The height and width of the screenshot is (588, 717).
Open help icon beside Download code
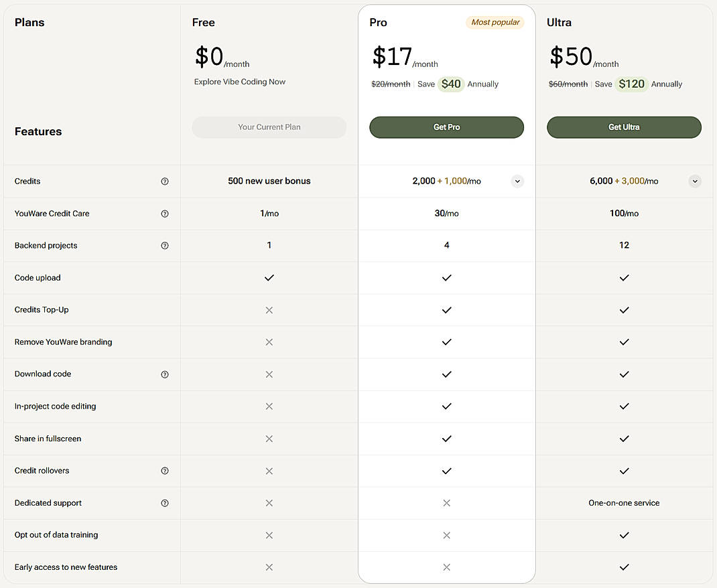165,374
